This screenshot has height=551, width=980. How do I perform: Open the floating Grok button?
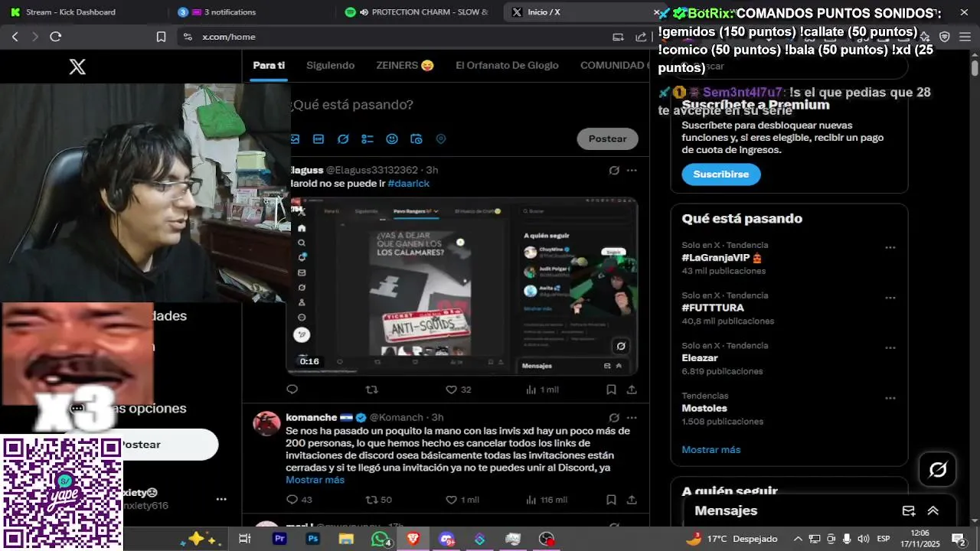[938, 470]
